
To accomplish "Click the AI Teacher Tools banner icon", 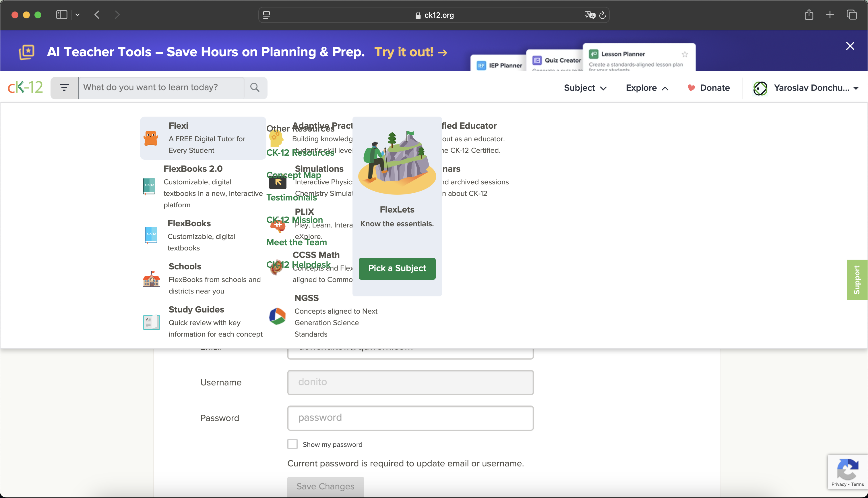I will [27, 52].
